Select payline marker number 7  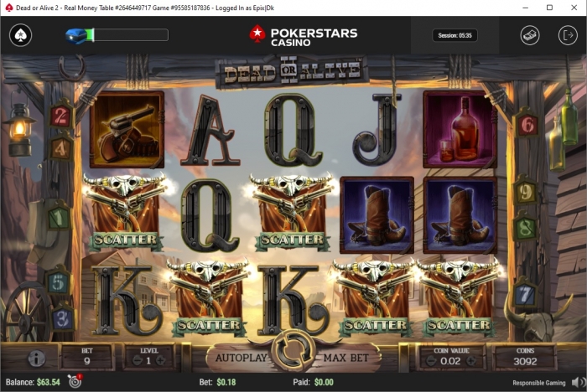coord(525,295)
